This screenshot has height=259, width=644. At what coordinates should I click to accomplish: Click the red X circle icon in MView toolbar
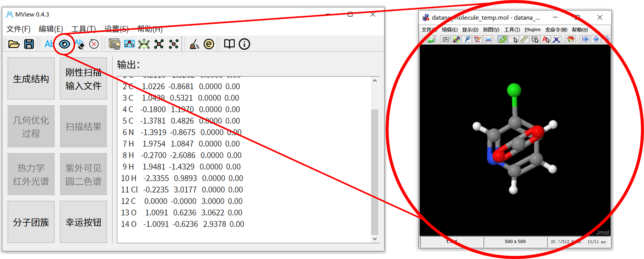click(94, 44)
